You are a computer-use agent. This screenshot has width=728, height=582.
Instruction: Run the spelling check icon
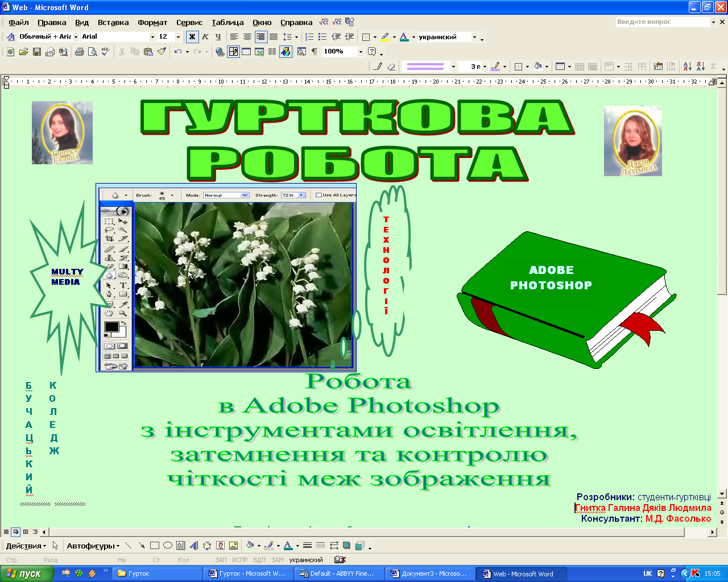coord(105,52)
